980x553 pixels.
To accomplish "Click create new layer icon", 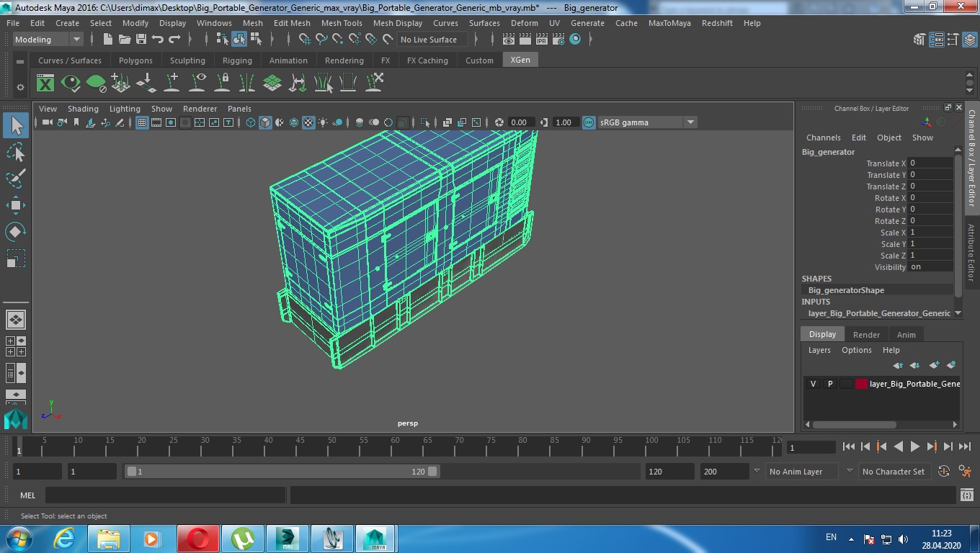I will point(934,365).
